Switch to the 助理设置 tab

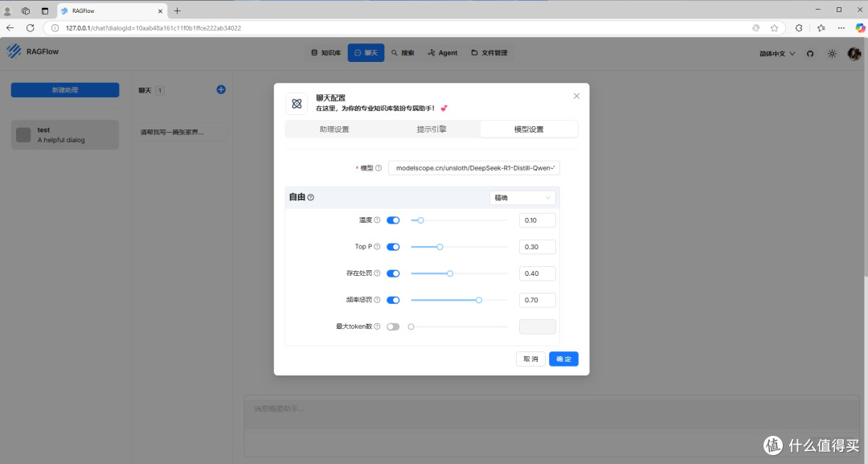click(334, 129)
